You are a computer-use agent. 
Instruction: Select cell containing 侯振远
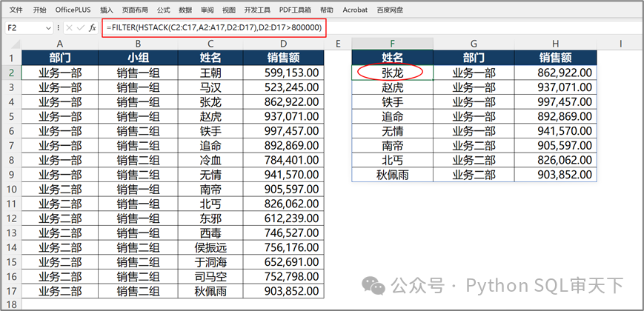[210, 247]
